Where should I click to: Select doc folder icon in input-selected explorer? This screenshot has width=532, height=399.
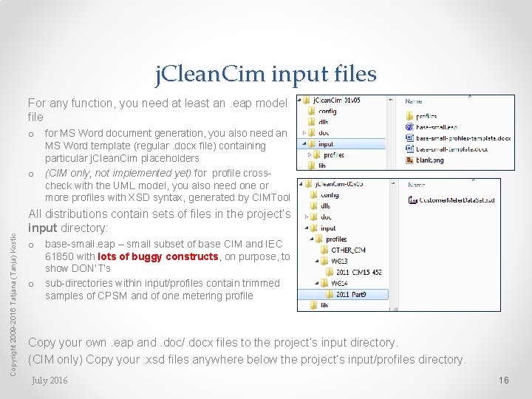click(x=312, y=133)
